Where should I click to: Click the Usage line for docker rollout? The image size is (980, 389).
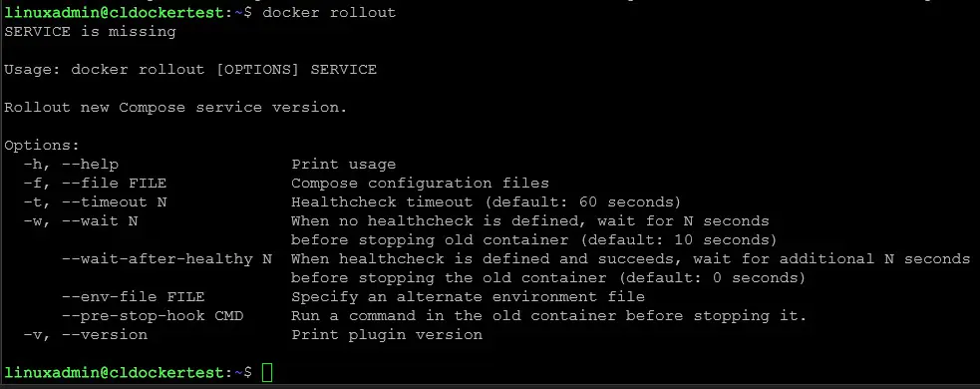(190, 70)
